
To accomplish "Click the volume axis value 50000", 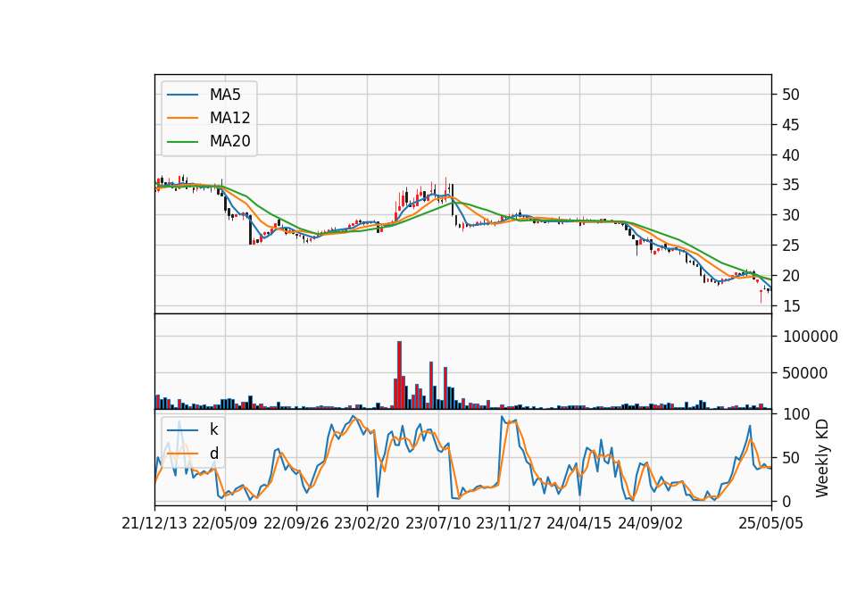I will (805, 373).
